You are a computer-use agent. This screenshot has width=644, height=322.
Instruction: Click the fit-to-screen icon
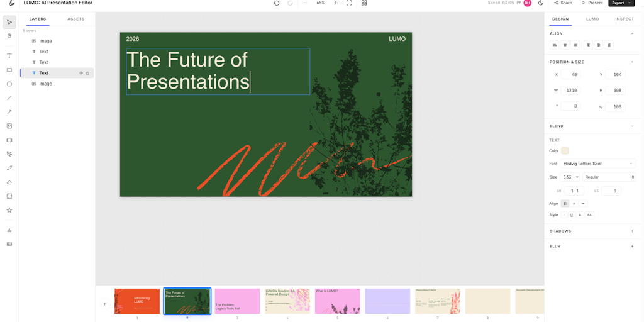[349, 3]
